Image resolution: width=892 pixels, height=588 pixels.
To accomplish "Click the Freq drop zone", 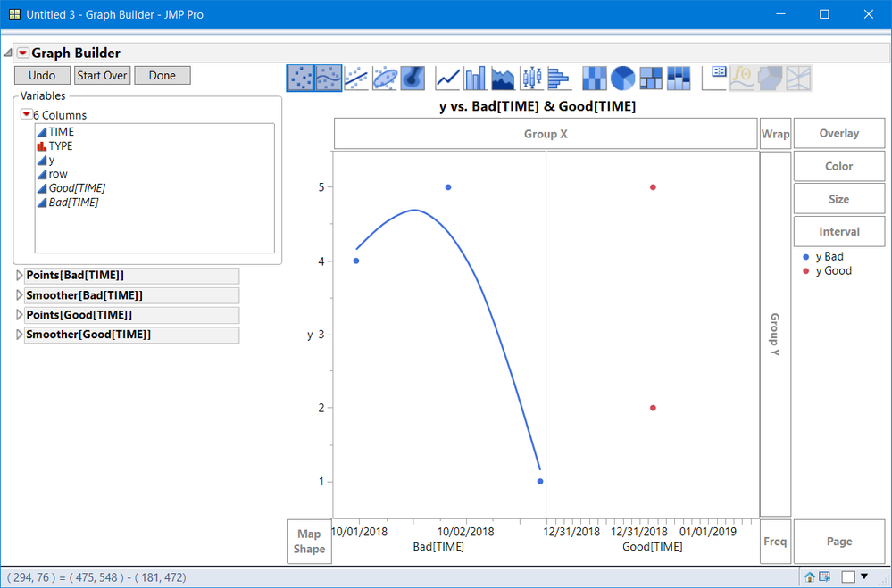I will pyautogui.click(x=775, y=542).
